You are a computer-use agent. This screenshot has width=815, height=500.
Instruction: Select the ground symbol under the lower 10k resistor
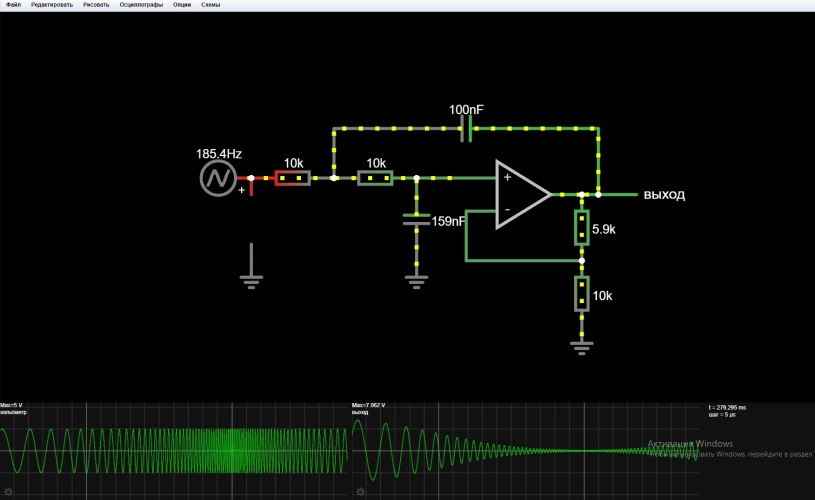pyautogui.click(x=582, y=348)
